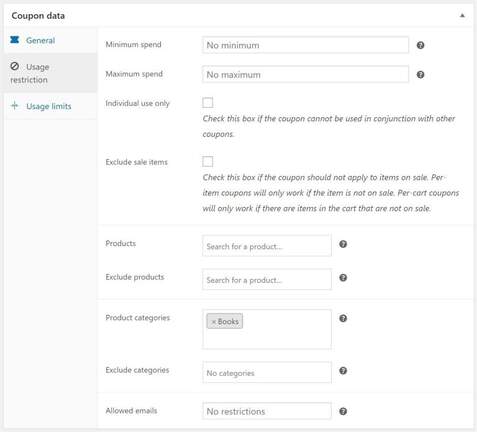Open the Exclude products search dropdown
Viewport: 477px width, 432px height.
[267, 279]
